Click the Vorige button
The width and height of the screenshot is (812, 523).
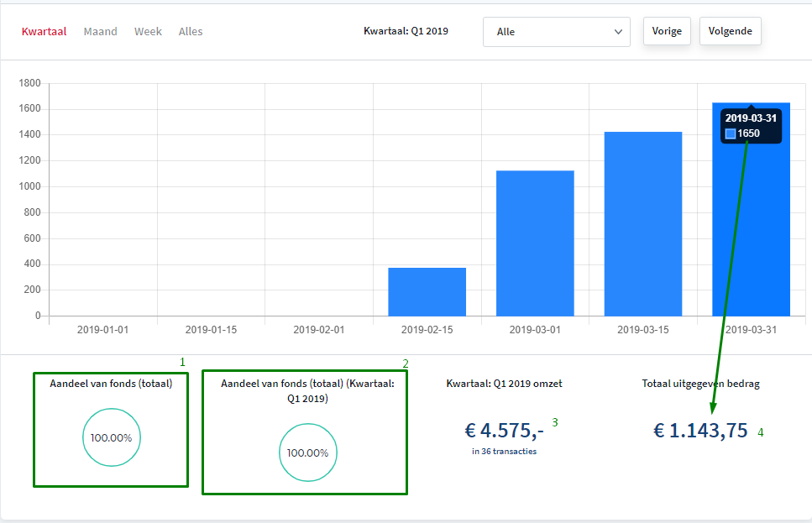667,31
